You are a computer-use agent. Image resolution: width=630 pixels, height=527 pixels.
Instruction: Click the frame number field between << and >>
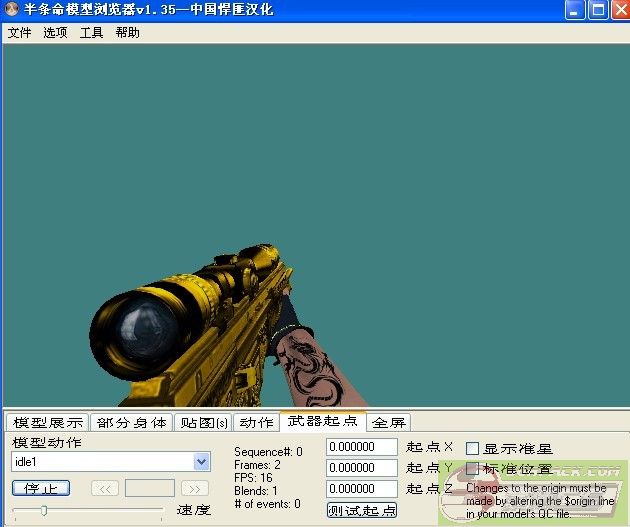click(x=150, y=488)
